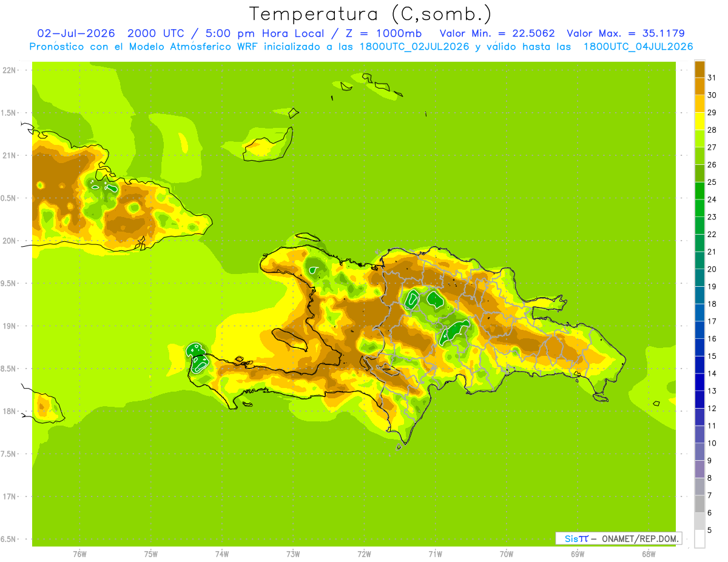Image resolution: width=728 pixels, height=562 pixels.
Task: Click the legend value "12"
Action: [712, 409]
